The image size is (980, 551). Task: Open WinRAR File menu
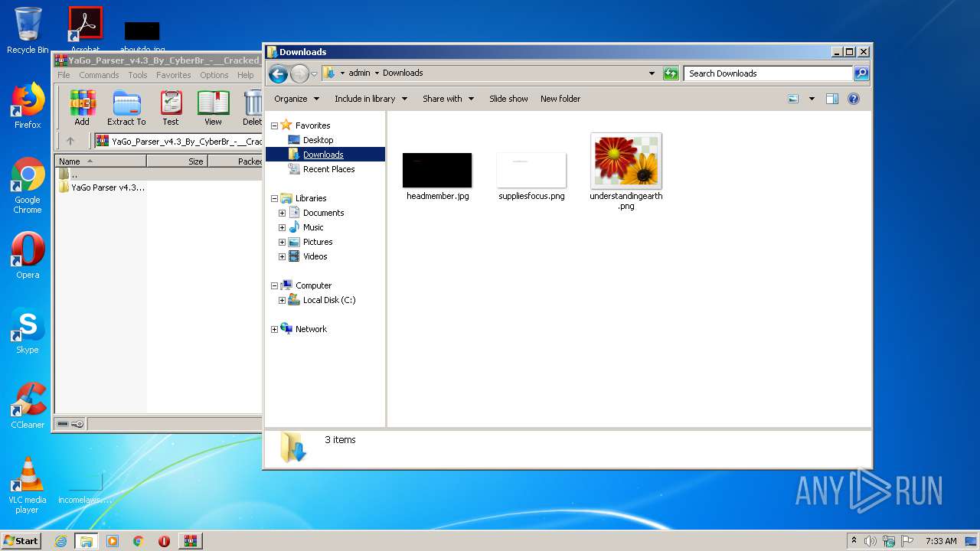coord(64,75)
